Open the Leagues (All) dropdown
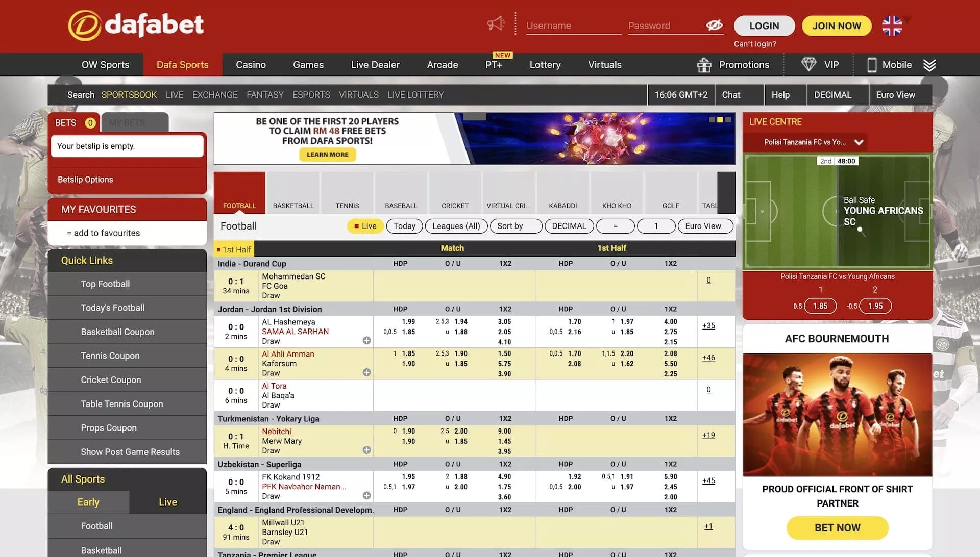Viewport: 980px width, 557px height. pyautogui.click(x=456, y=226)
